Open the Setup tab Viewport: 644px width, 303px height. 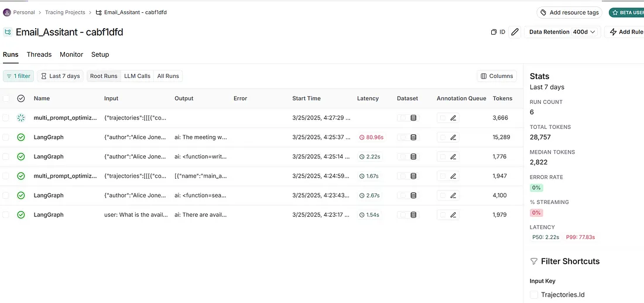[100, 55]
